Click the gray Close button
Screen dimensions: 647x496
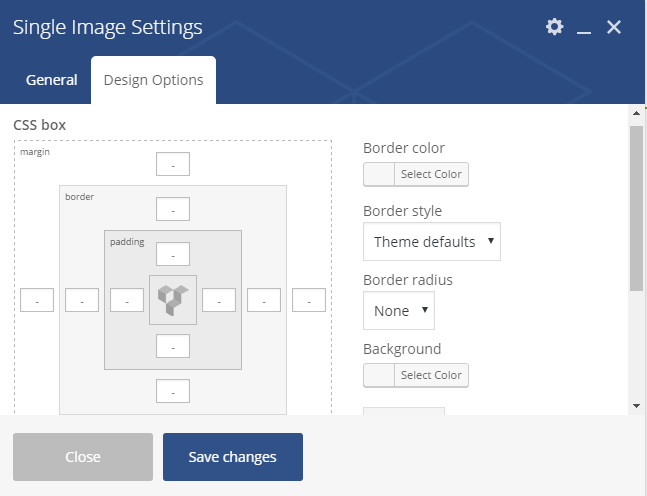[83, 457]
